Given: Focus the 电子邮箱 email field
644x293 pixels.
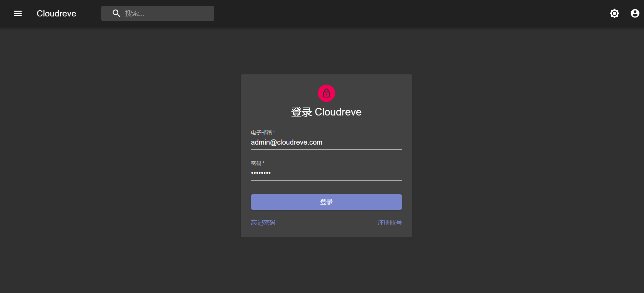Looking at the screenshot, I should point(326,142).
